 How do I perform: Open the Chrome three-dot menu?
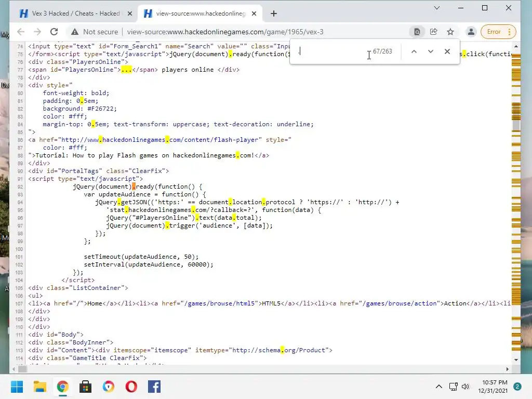509,32
